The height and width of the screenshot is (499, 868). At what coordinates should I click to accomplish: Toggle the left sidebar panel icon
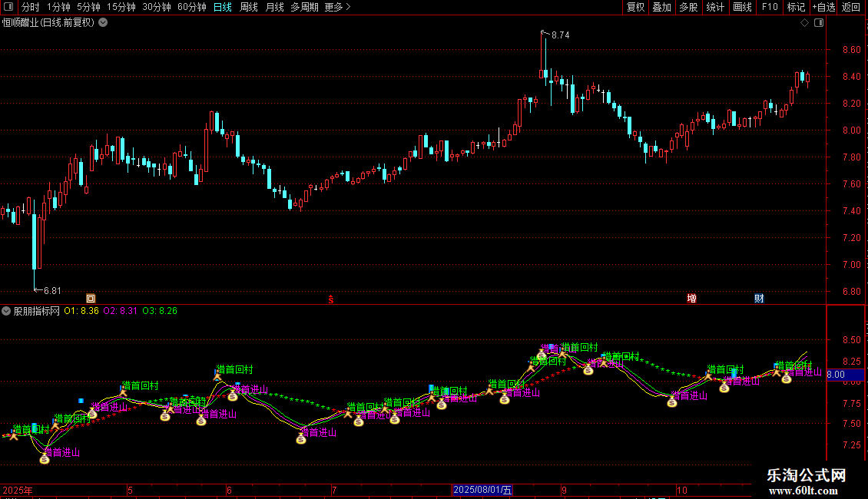(x=8, y=7)
